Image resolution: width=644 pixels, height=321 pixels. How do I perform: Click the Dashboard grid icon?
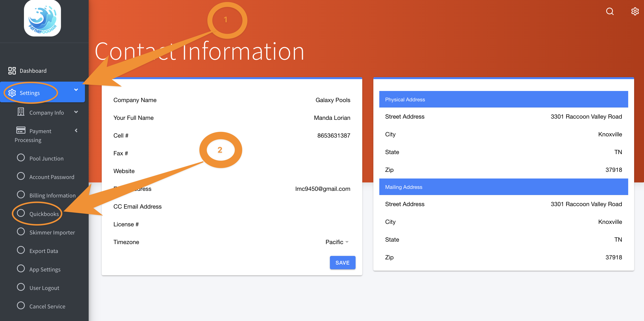coord(12,71)
